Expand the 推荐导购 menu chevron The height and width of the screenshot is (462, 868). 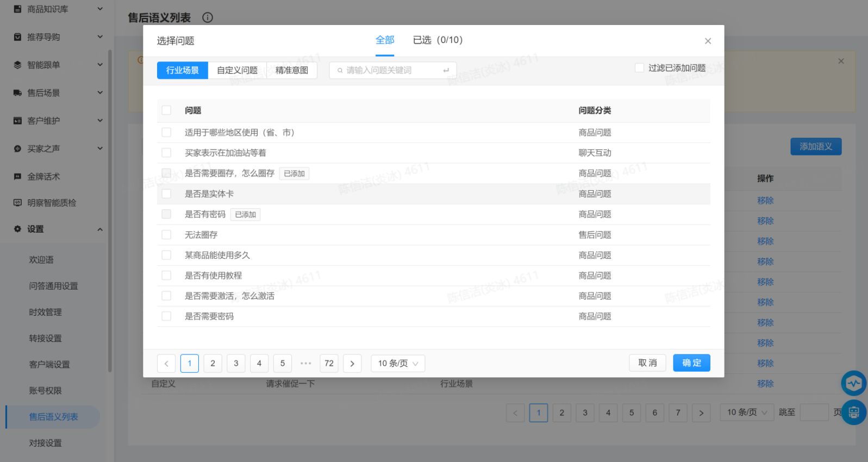tap(100, 36)
